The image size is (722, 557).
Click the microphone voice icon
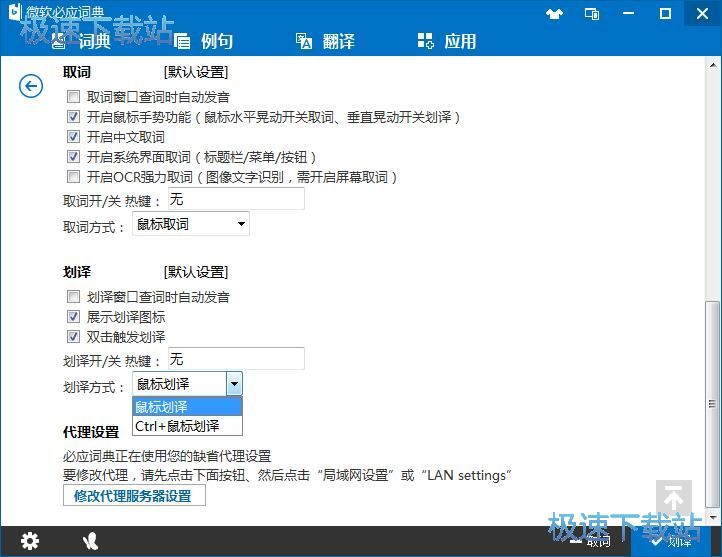coord(91,541)
